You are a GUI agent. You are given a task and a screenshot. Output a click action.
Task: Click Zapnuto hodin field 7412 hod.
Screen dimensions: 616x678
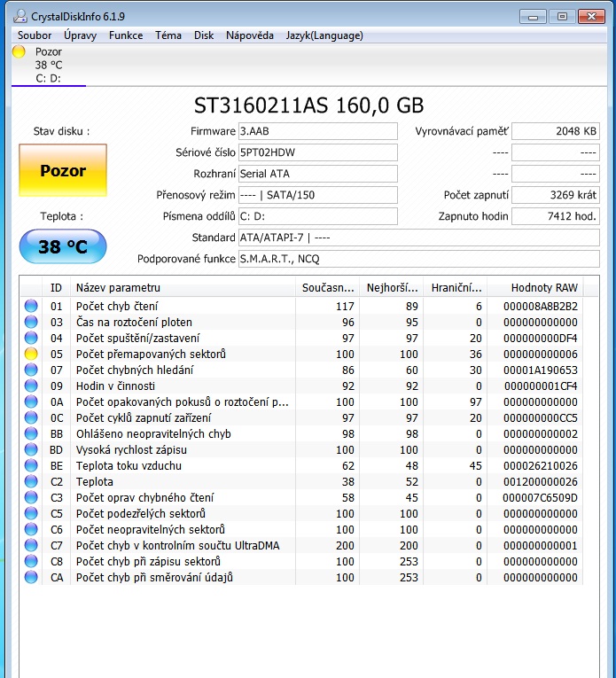click(556, 215)
